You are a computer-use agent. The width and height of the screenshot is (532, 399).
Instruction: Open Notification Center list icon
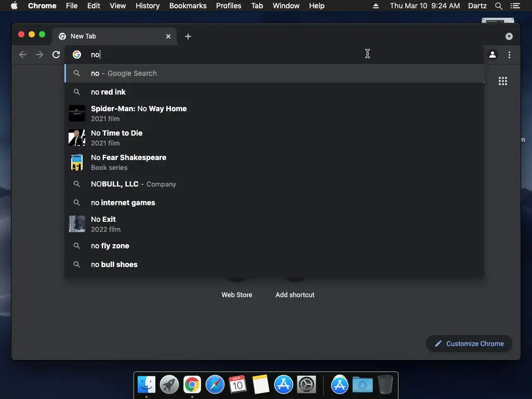click(515, 6)
